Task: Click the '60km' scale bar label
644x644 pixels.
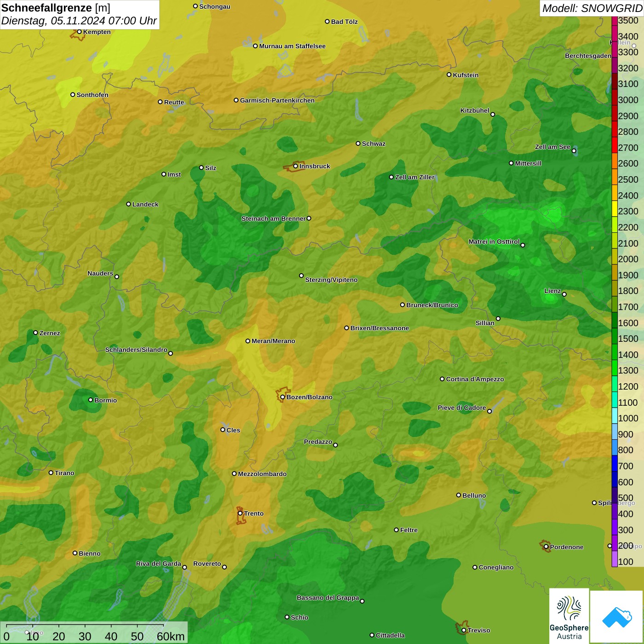Action: 171,636
